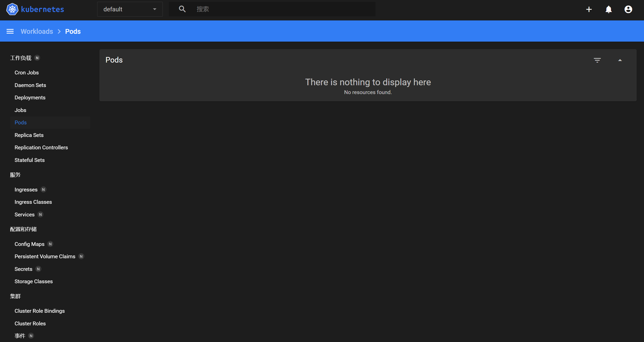Open Daemon Sets in sidebar

30,85
